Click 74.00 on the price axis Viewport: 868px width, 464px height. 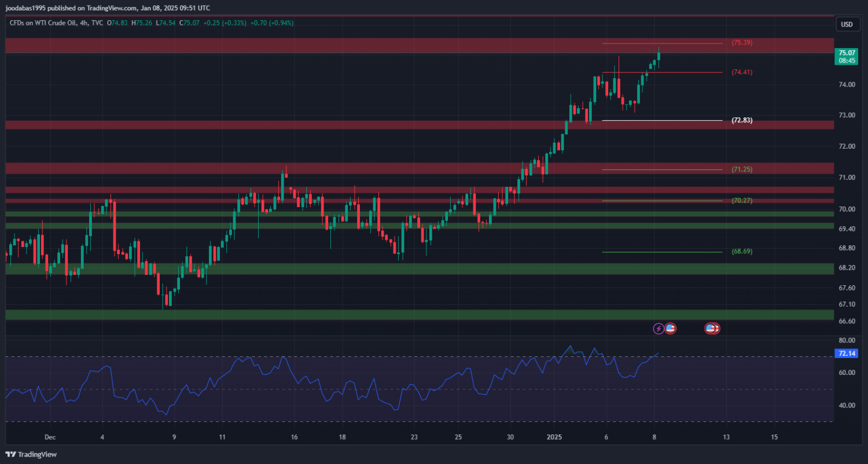(847, 84)
